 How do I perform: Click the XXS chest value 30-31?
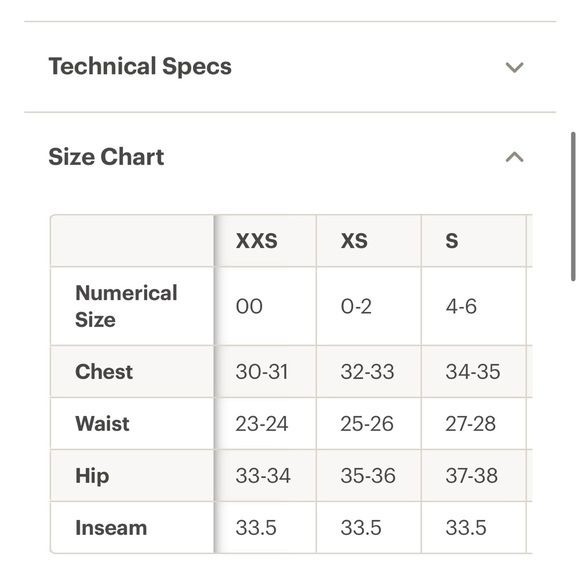tap(262, 372)
